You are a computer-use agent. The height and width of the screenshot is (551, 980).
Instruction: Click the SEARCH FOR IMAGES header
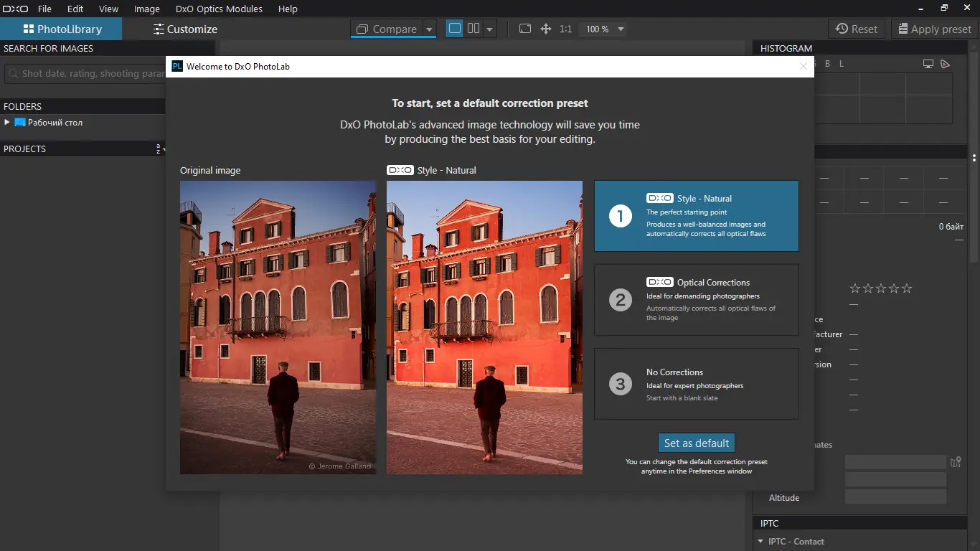108,49
